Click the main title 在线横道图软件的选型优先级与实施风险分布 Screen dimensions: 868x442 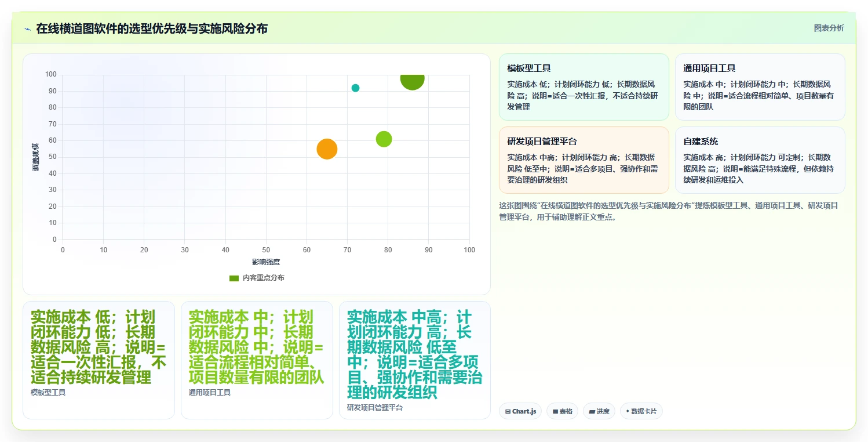point(152,28)
